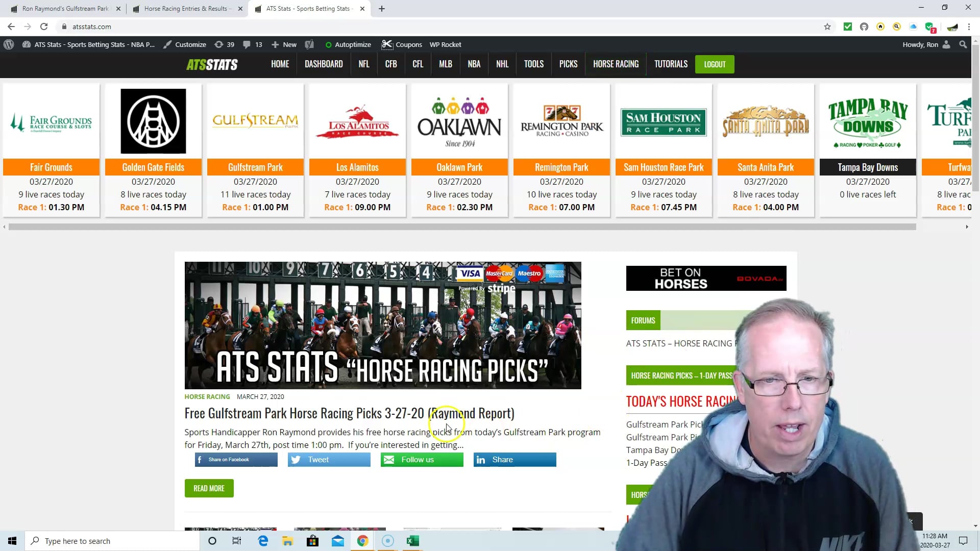Open the Yoast SEO icon in admin bar
The height and width of the screenshot is (551, 980).
[309, 44]
